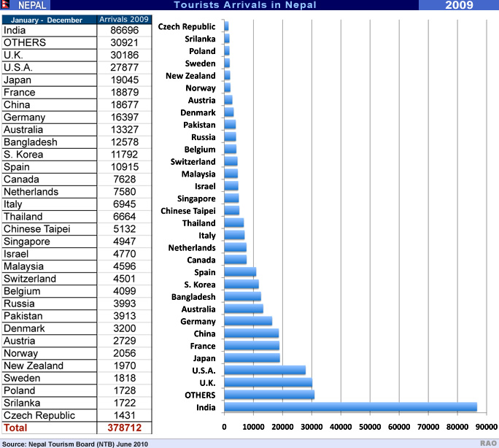Click the value 6945 for Italy
Viewport: 499px width, 448px height.
coord(125,204)
